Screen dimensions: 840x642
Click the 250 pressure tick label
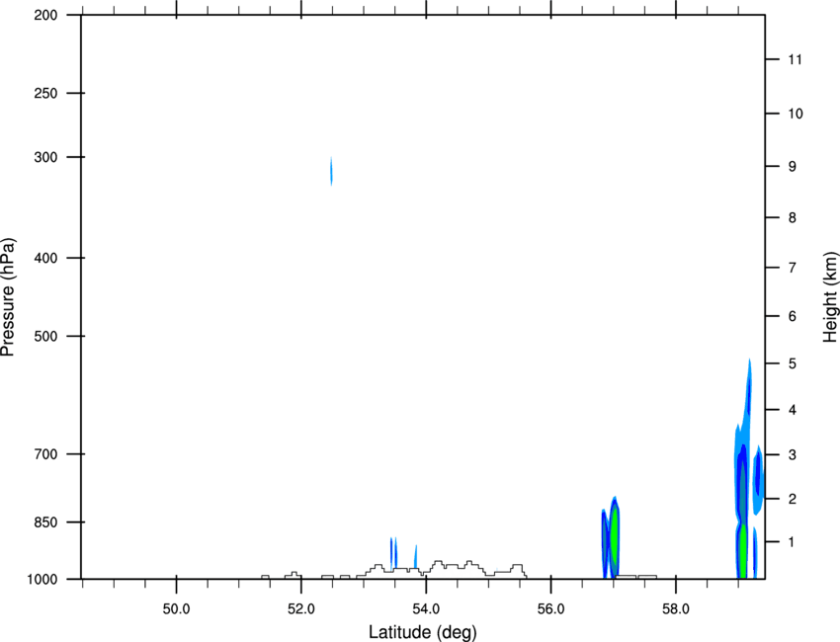coord(45,94)
